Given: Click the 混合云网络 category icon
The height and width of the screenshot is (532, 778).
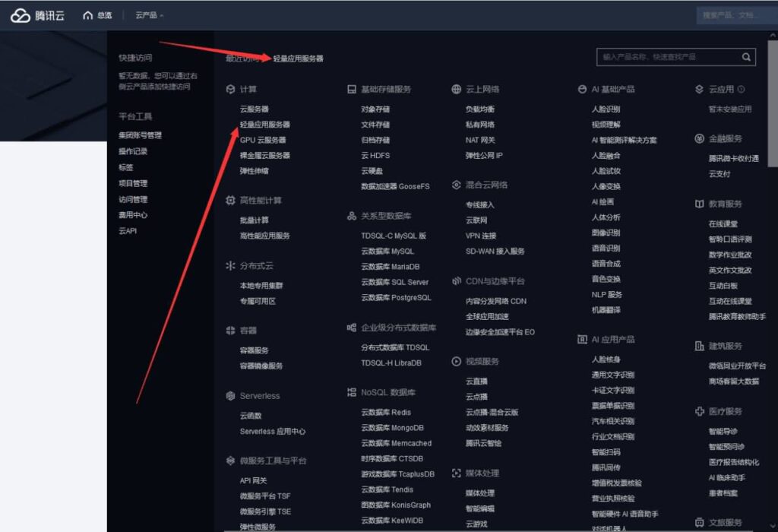Looking at the screenshot, I should pyautogui.click(x=456, y=185).
